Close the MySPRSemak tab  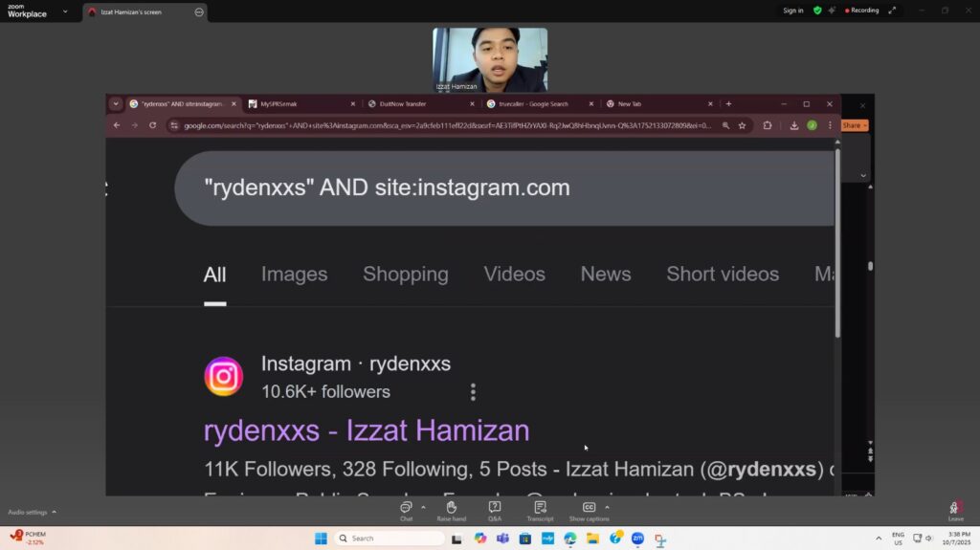point(352,103)
